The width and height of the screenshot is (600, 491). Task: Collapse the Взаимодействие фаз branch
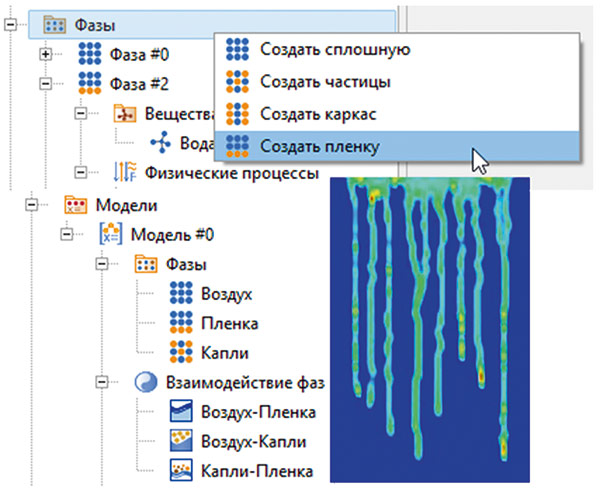[x=104, y=382]
